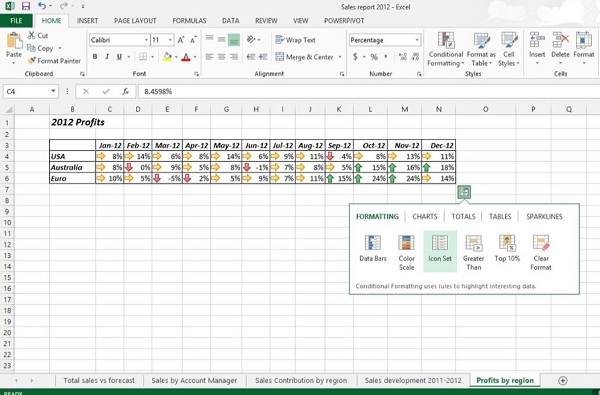Screen dimensions: 600x395
Task: Toggle Middle Align vertical alignment
Action: [x=222, y=39]
